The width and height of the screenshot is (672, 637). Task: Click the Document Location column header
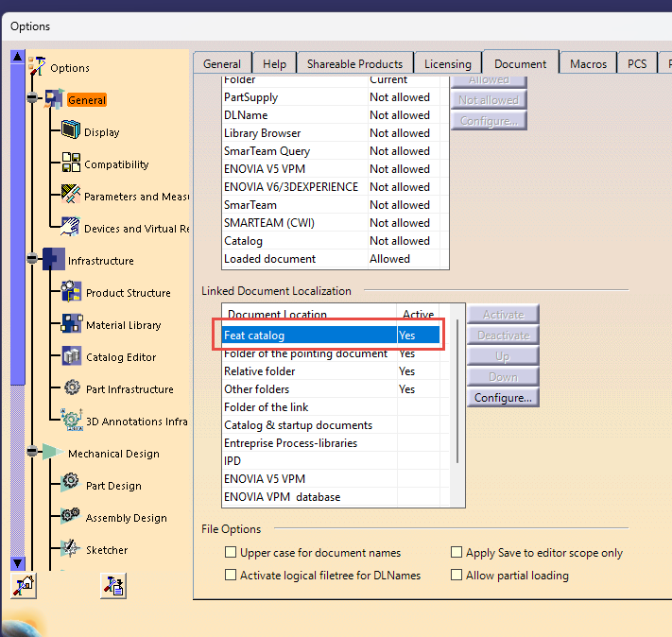[x=309, y=314]
